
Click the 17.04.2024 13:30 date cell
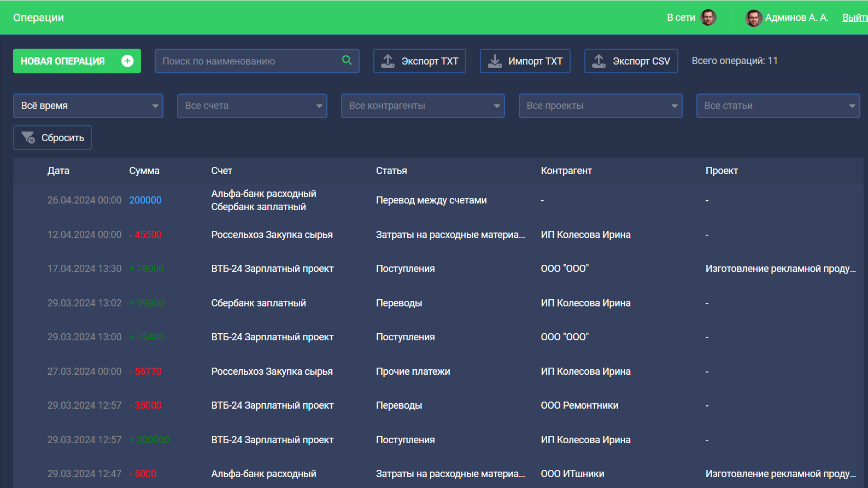84,269
